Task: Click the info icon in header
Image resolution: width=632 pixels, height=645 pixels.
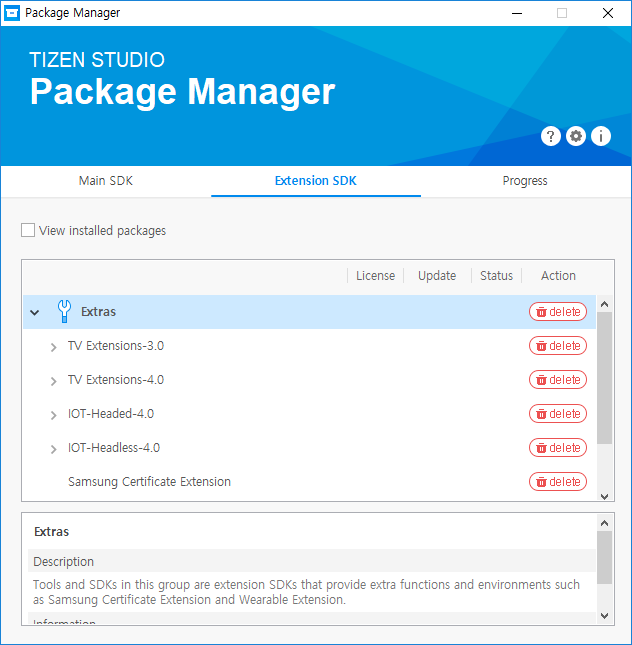Action: tap(601, 136)
